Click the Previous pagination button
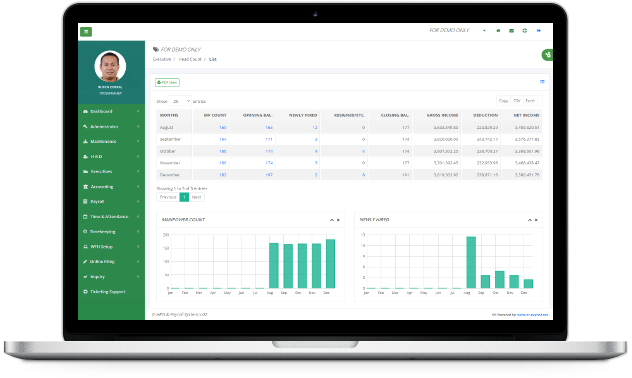632x378 pixels. 168,197
